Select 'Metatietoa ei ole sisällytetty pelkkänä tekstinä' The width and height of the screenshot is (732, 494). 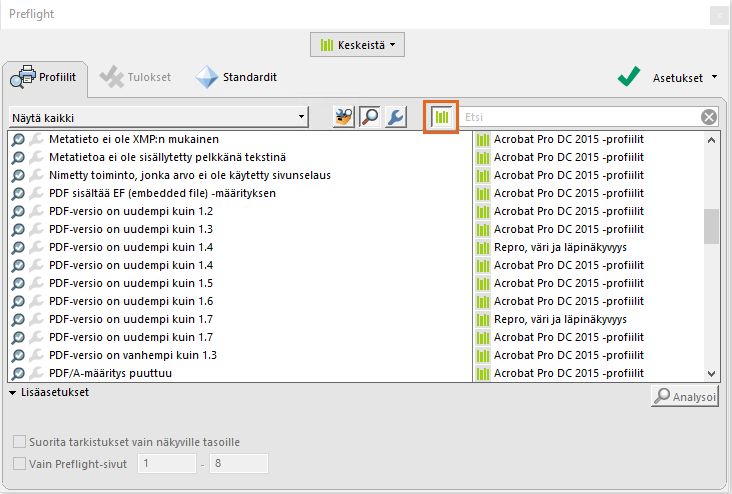(168, 157)
